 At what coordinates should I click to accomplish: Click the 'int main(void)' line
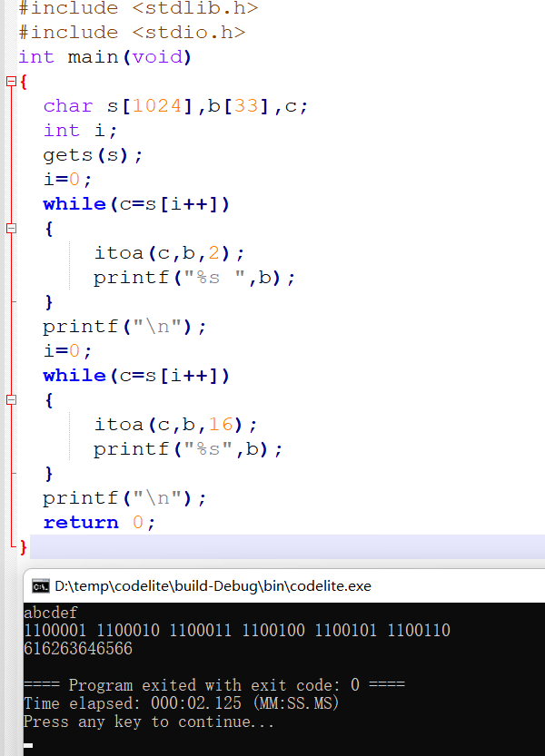click(105, 57)
